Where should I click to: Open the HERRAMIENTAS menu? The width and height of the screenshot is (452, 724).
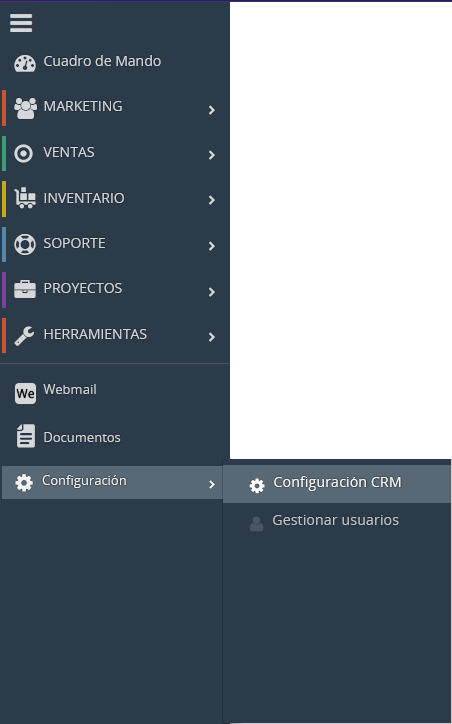(x=95, y=334)
